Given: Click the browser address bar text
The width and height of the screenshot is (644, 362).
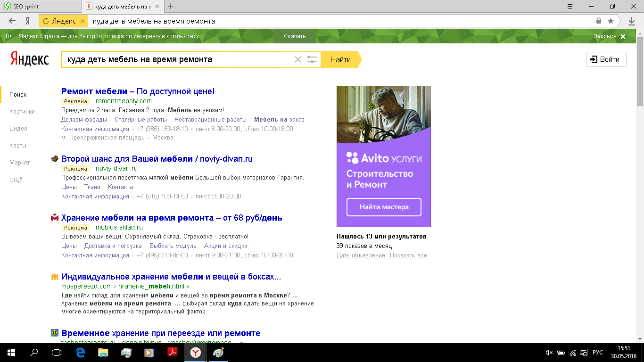Looking at the screenshot, I should tap(154, 21).
